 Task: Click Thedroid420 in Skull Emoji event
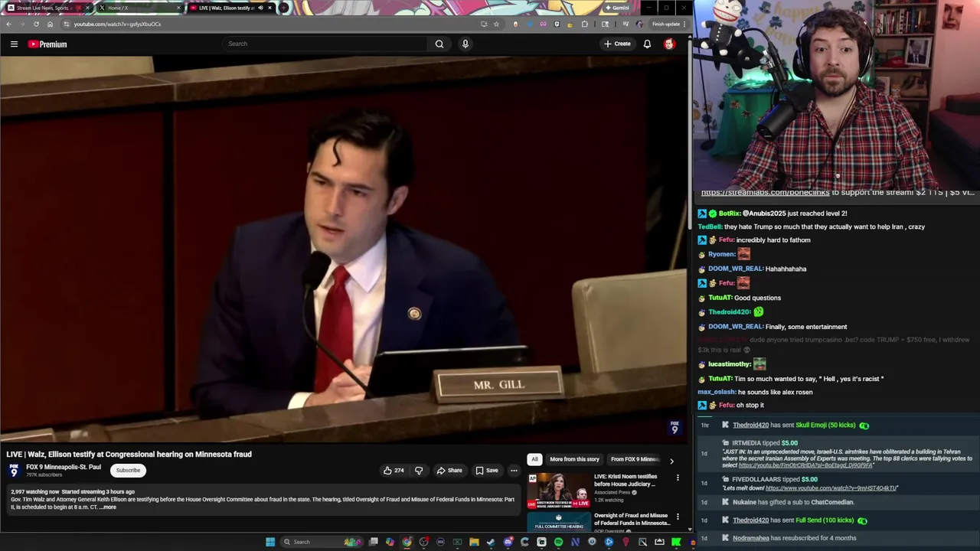click(750, 425)
